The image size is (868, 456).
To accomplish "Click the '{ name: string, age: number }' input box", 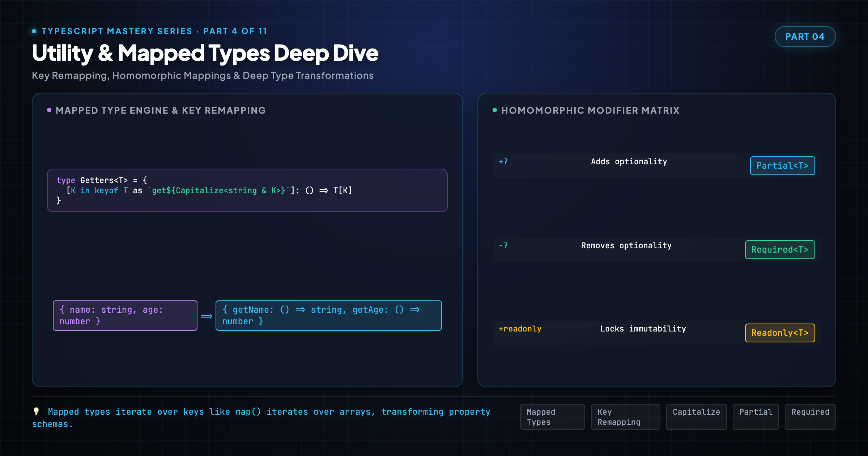I will 125,316.
